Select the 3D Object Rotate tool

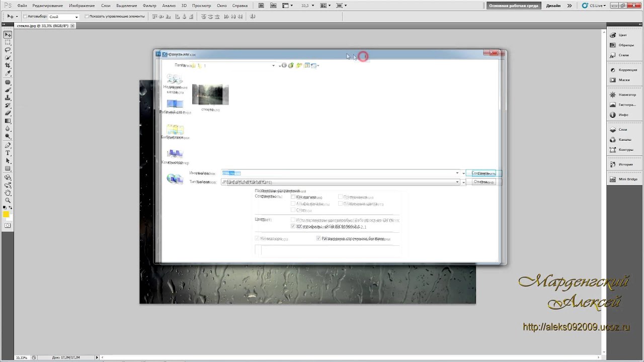click(8, 177)
